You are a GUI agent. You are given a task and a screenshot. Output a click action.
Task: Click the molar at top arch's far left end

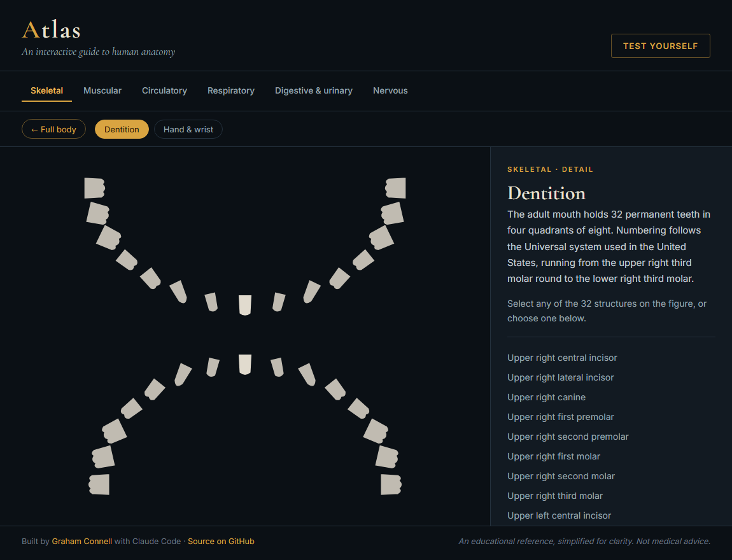tap(94, 188)
